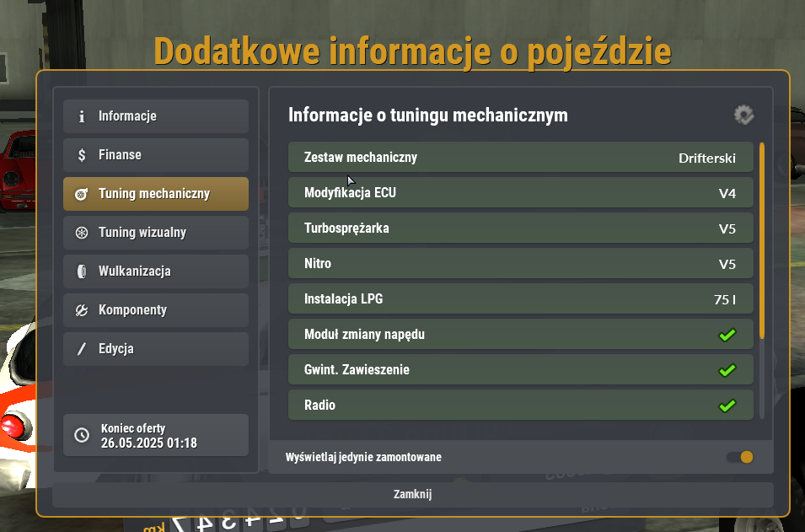
Task: Click the Moduł zmiany napędu label
Action: point(364,335)
